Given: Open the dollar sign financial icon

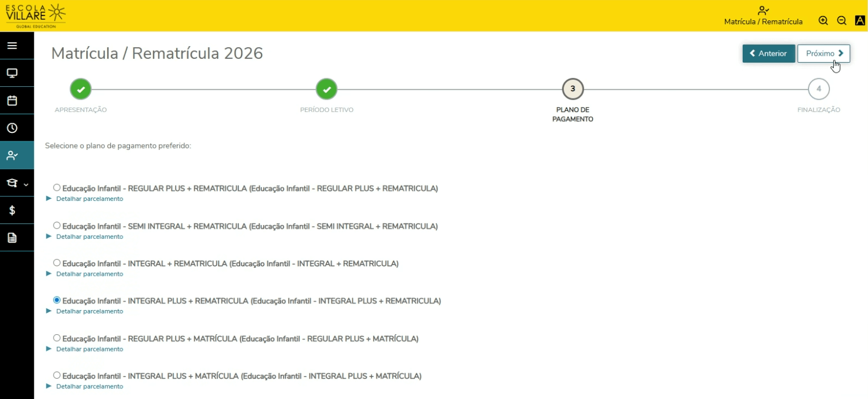Looking at the screenshot, I should click(x=12, y=210).
